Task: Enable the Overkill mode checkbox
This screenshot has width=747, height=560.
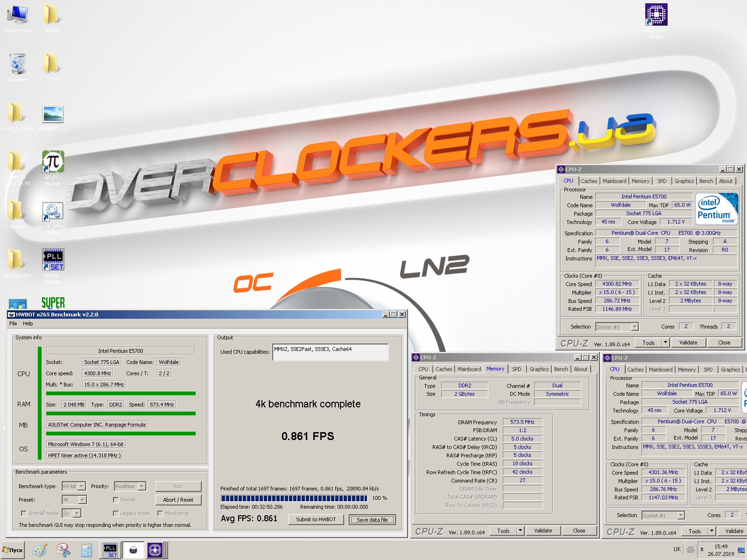Action: coord(24,513)
